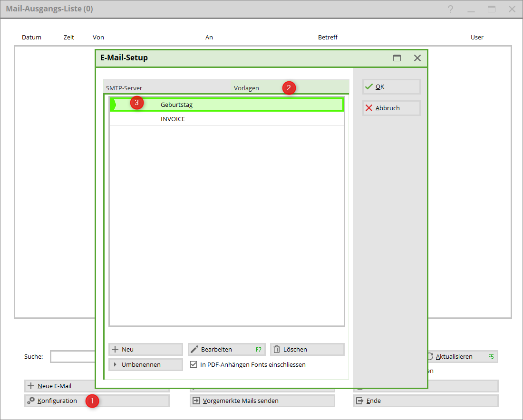The width and height of the screenshot is (523, 420).
Task: Click the plus icon on Neu button
Action: 115,350
